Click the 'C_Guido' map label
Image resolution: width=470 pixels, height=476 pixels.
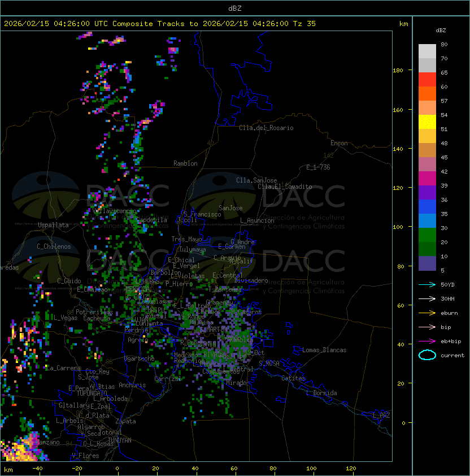[x=69, y=281]
